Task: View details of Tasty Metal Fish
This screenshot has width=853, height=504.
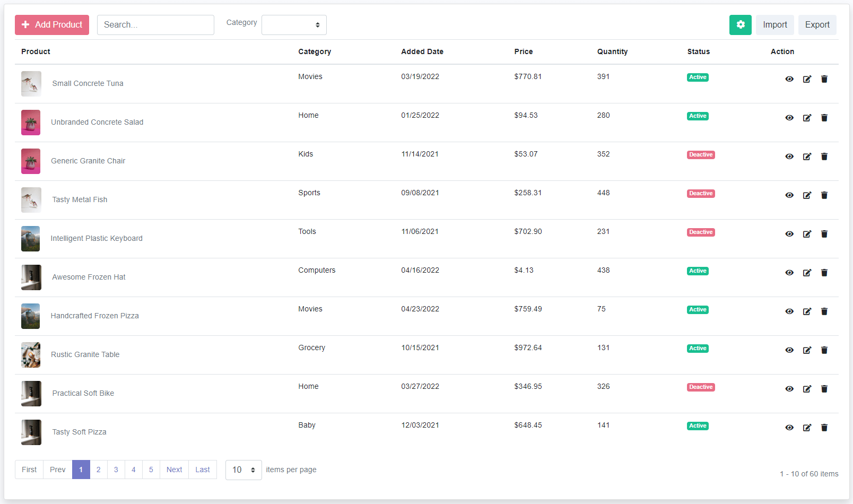Action: (x=789, y=195)
